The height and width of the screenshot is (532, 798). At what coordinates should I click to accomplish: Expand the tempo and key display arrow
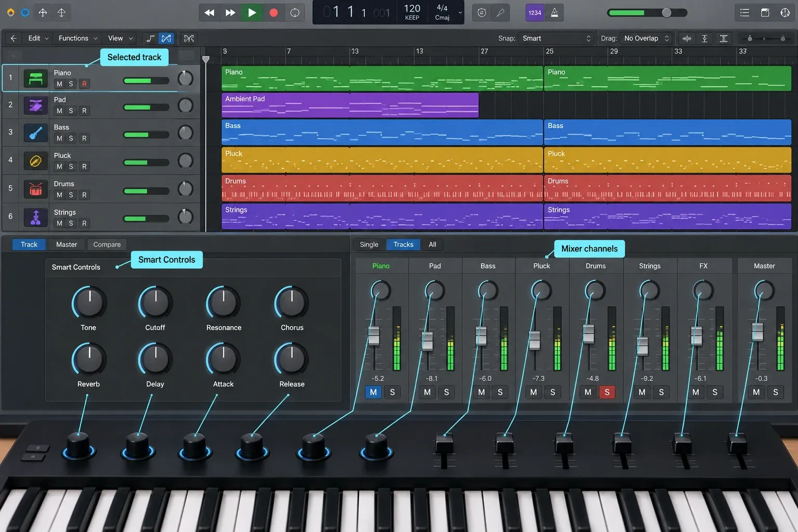point(460,12)
